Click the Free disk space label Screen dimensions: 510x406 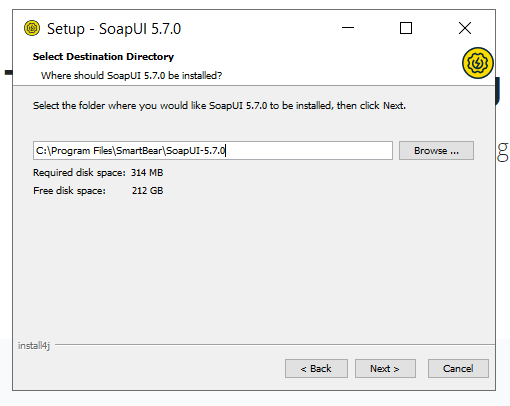point(69,191)
